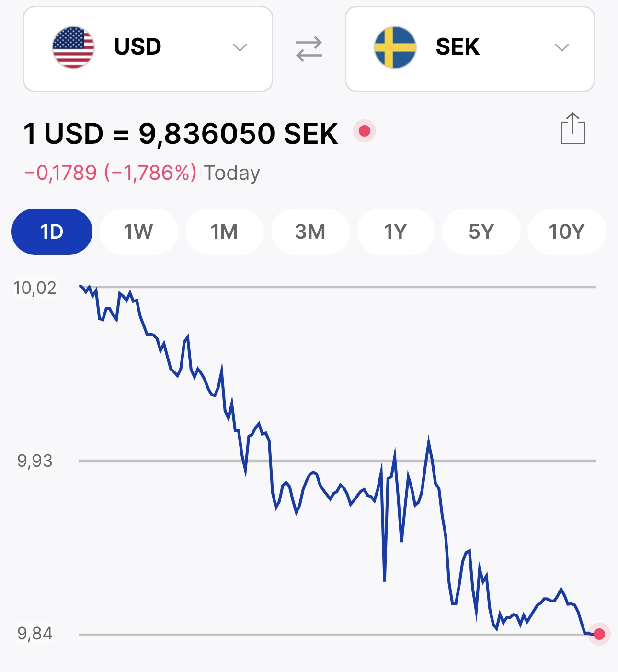
Task: Tap the swap currencies arrows icon
Action: pyautogui.click(x=309, y=49)
